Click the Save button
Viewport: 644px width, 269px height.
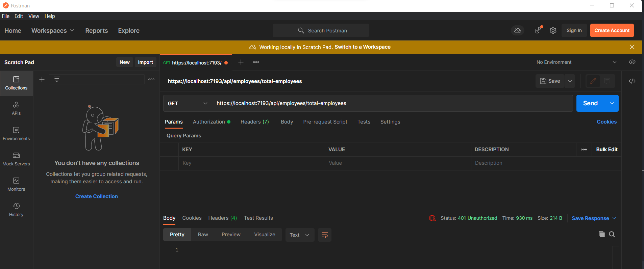click(550, 81)
